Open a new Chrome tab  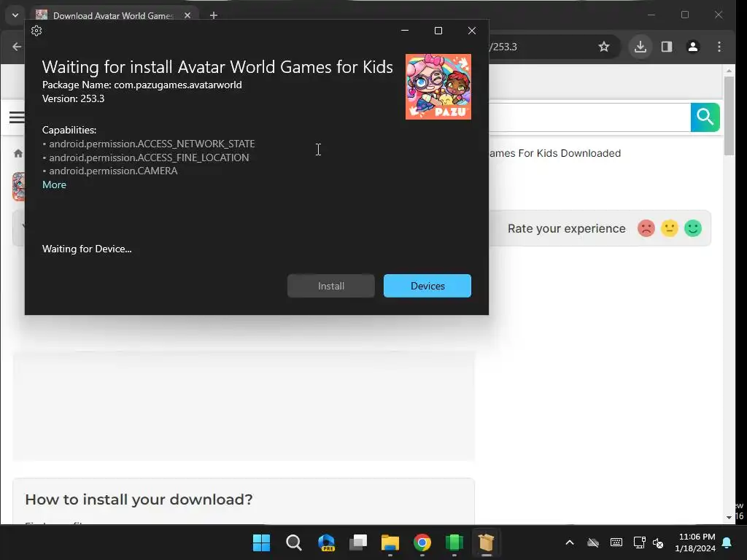(x=214, y=16)
